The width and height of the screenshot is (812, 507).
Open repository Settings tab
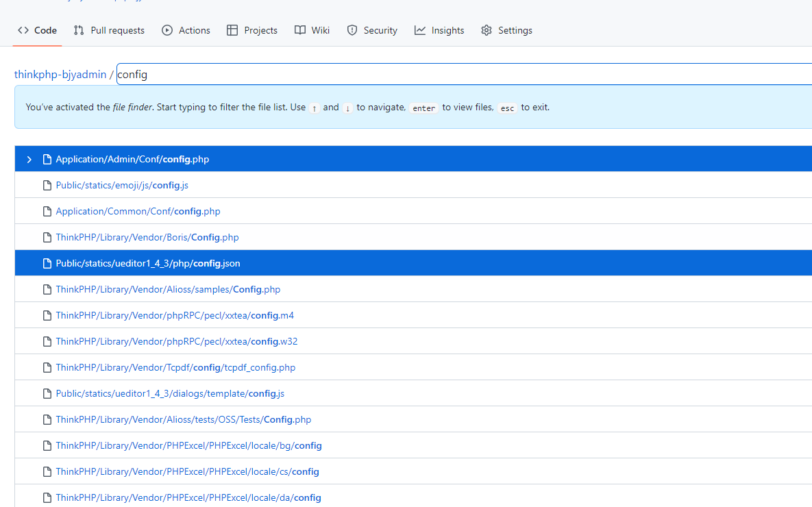506,31
